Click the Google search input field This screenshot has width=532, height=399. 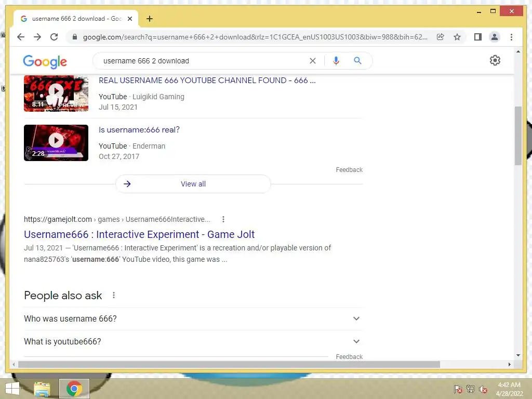204,61
